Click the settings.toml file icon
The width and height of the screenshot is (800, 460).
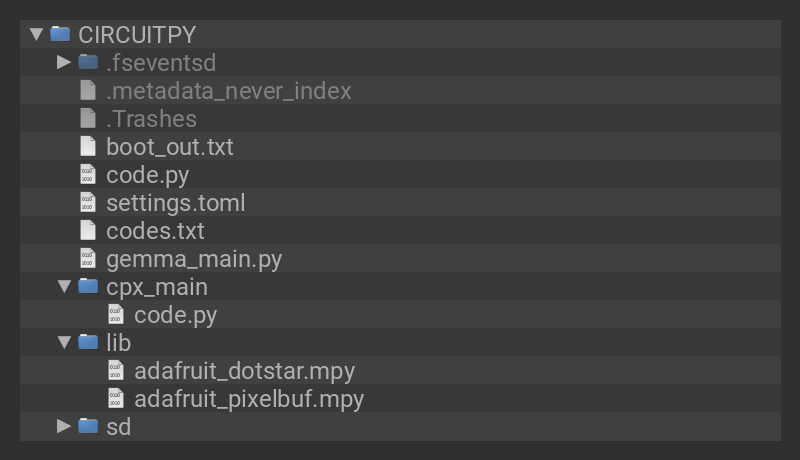coord(88,202)
